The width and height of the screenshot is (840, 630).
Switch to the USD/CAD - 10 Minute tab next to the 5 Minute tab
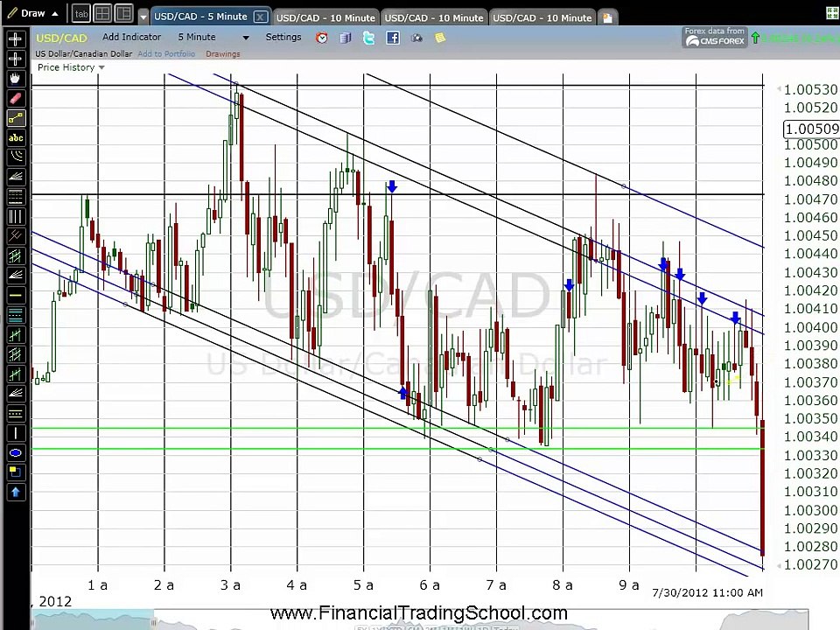(325, 17)
